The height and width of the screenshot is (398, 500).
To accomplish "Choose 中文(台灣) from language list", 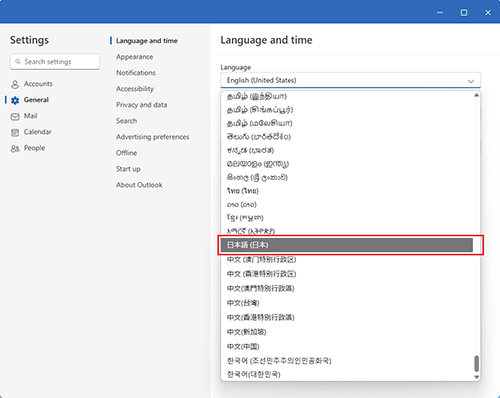I will point(347,303).
